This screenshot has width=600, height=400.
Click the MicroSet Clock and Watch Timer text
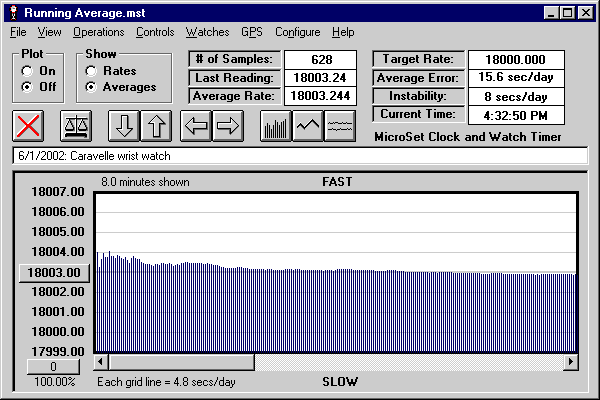468,137
